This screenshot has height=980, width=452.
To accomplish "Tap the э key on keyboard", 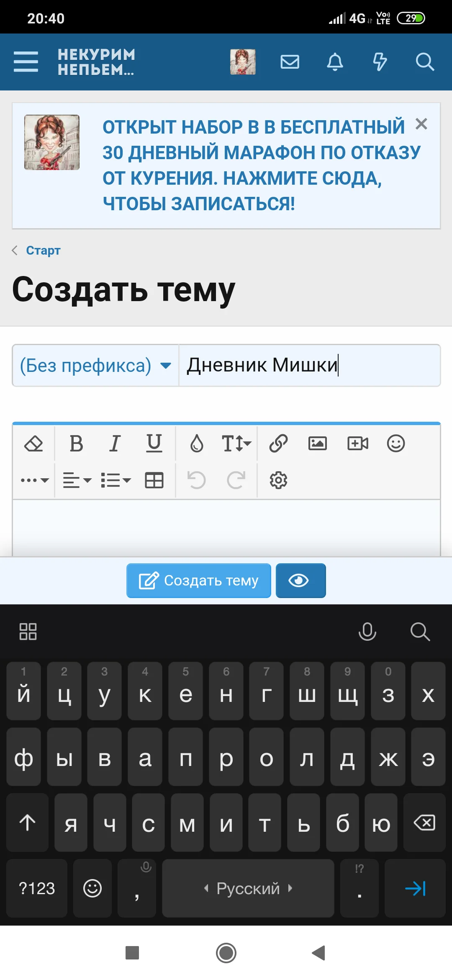I will 428,757.
